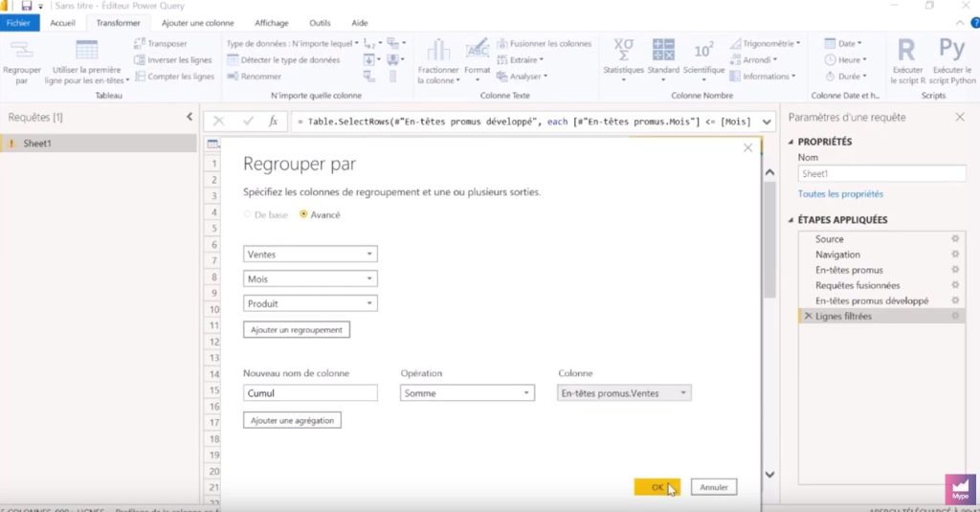This screenshot has height=512, width=980.
Task: Switch to the Affichage tab
Action: [271, 23]
